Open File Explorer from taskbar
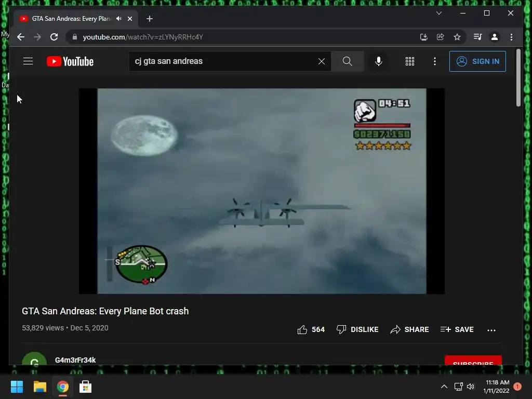 click(39, 387)
